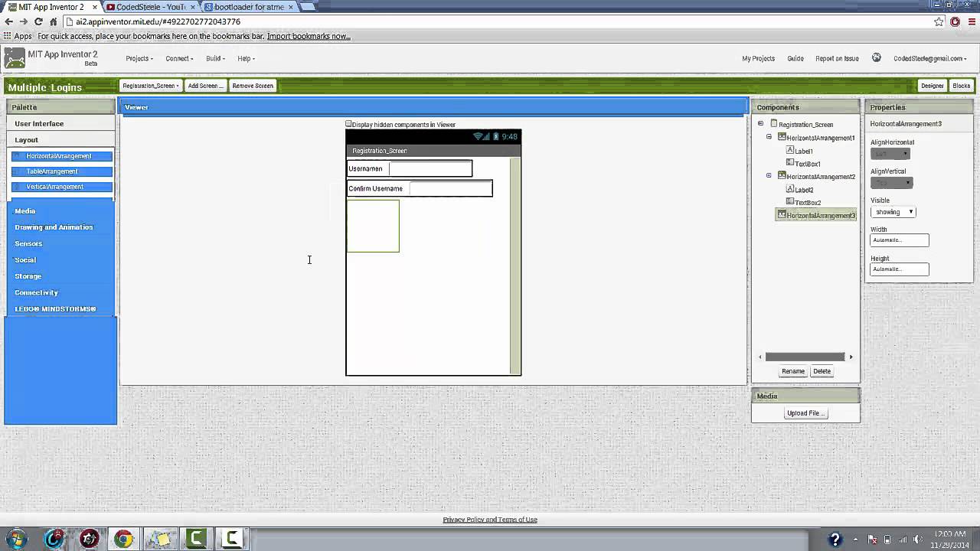Select VerticalArrangement palette item
Image resolution: width=980 pixels, height=551 pixels.
coord(62,187)
